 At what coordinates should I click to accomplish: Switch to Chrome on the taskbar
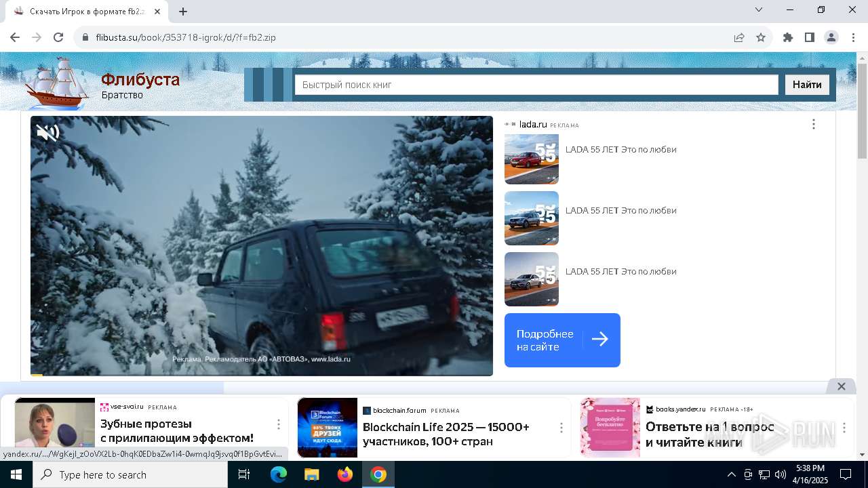378,474
